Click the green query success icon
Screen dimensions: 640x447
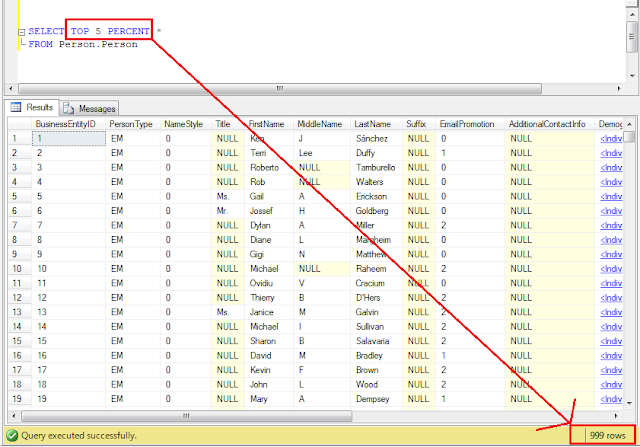pyautogui.click(x=12, y=436)
